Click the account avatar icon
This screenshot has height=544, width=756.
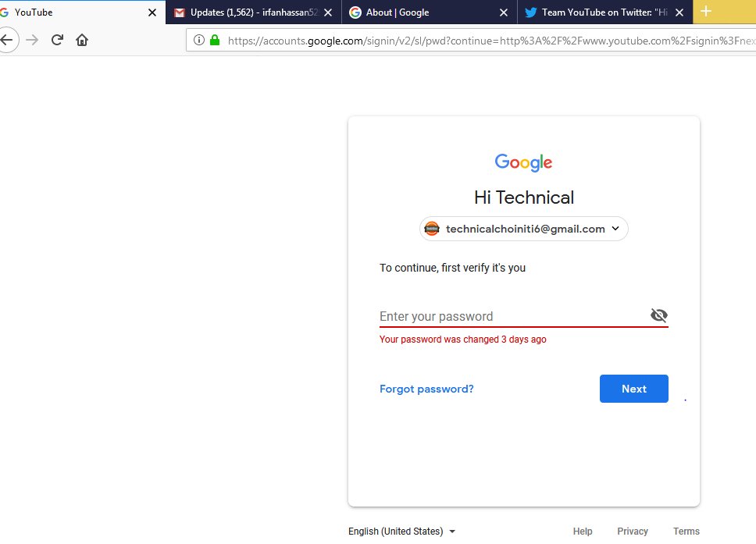(x=432, y=229)
